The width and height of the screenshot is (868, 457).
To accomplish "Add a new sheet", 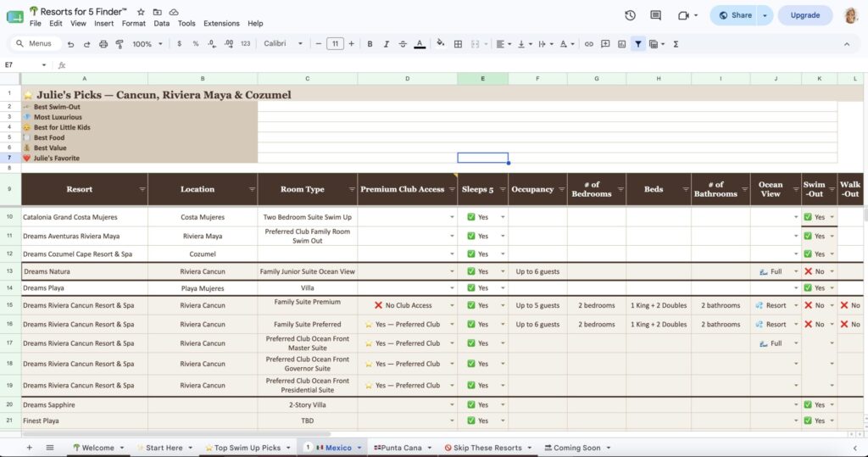I will click(30, 448).
